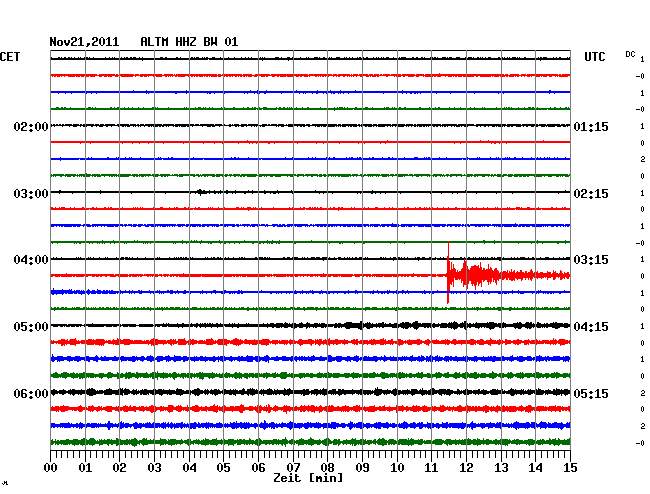The width and height of the screenshot is (650, 494).
Task: Click minute label 04 on the time axis
Action: (x=189, y=467)
